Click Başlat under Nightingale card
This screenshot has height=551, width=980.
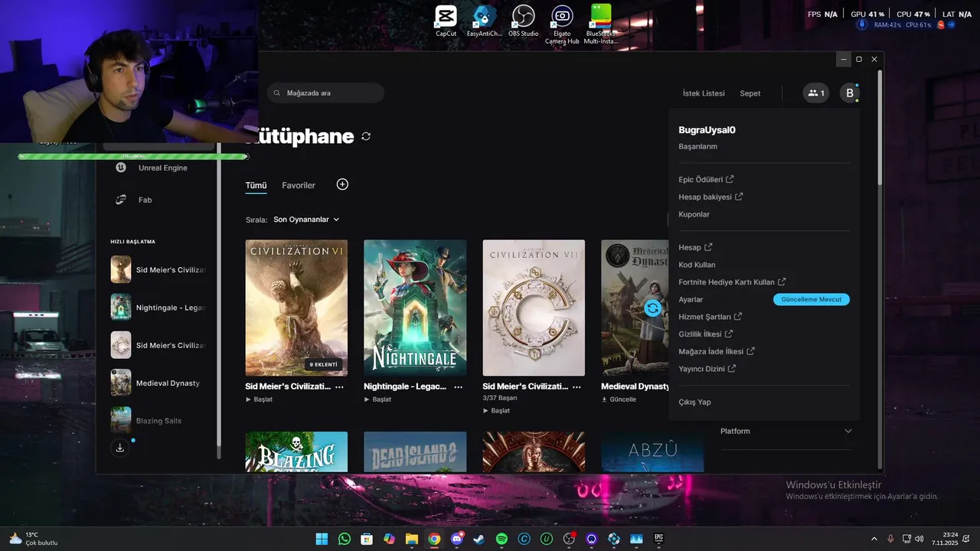pos(377,399)
